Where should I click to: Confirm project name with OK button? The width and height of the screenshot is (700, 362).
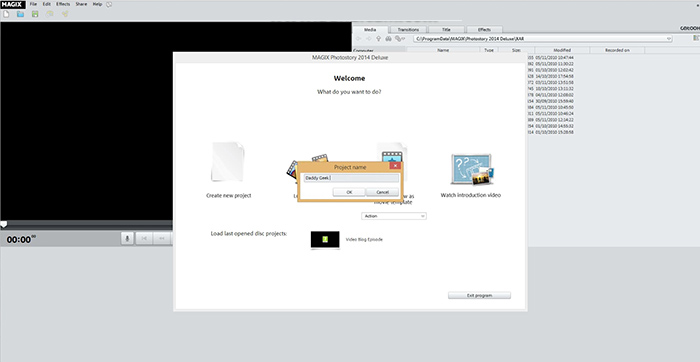(349, 192)
